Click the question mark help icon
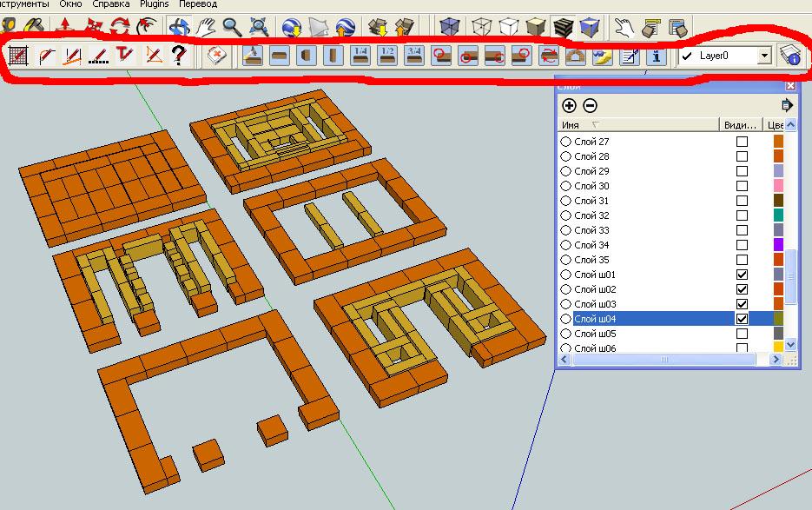Viewport: 812px width, 510px height. 178,56
